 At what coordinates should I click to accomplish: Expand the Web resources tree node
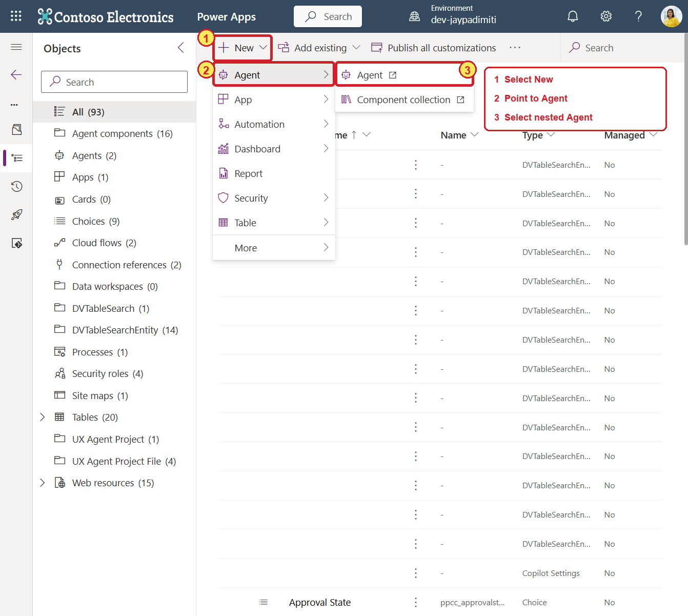43,483
